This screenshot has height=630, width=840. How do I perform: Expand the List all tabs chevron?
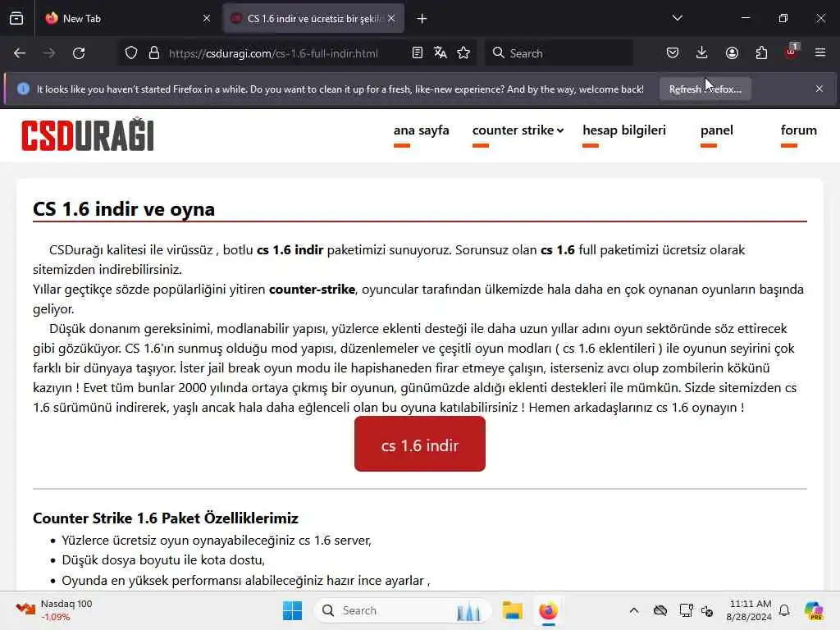(x=677, y=18)
